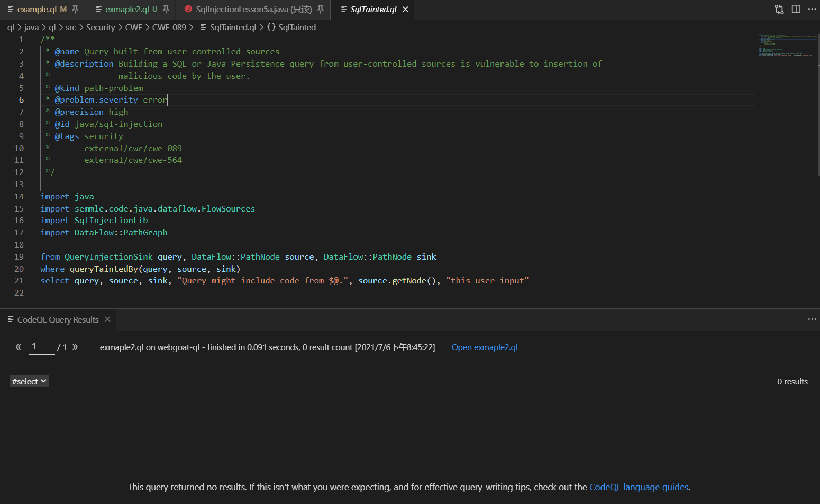The width and height of the screenshot is (820, 504).
Task: Select the CodeQL Query Results panel tab
Action: [x=58, y=320]
